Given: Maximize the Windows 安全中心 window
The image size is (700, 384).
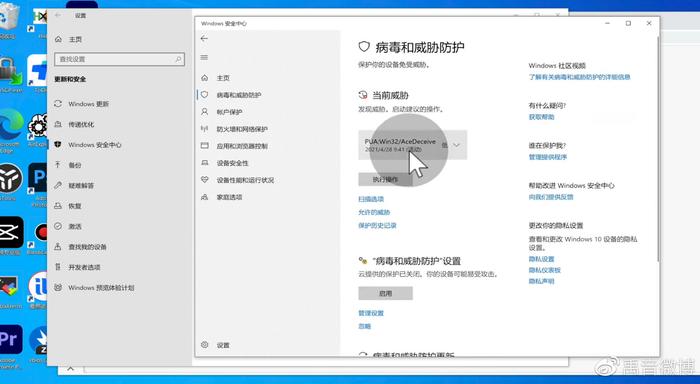Looking at the screenshot, I should tap(628, 23).
